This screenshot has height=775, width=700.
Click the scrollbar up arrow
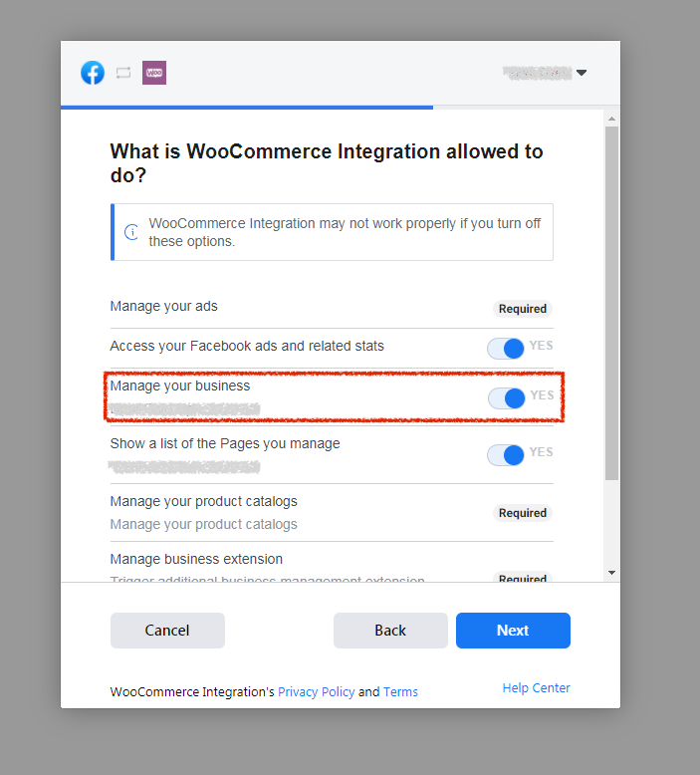coord(611,119)
